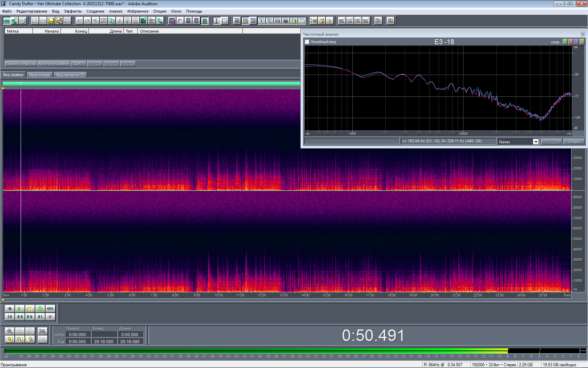The width and height of the screenshot is (588, 368).
Task: Open the Файл menu
Action: pos(7,11)
